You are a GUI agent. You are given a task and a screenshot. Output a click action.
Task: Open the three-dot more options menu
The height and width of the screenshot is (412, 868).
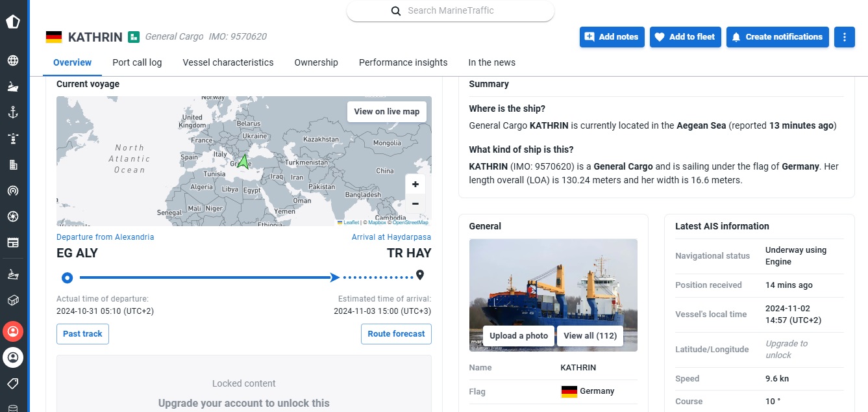coord(844,37)
